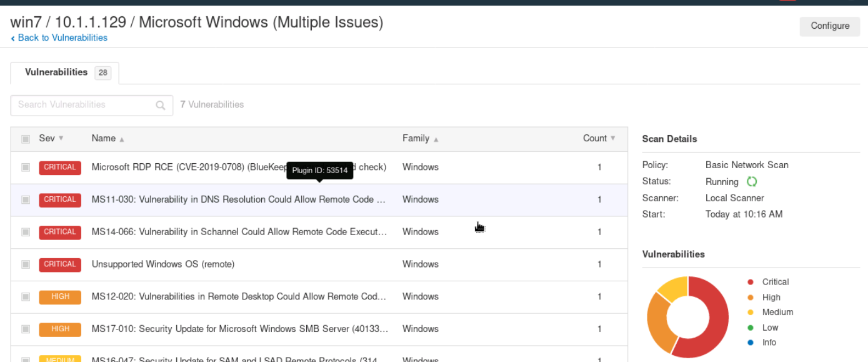
Task: Sort by the Count column
Action: point(599,138)
